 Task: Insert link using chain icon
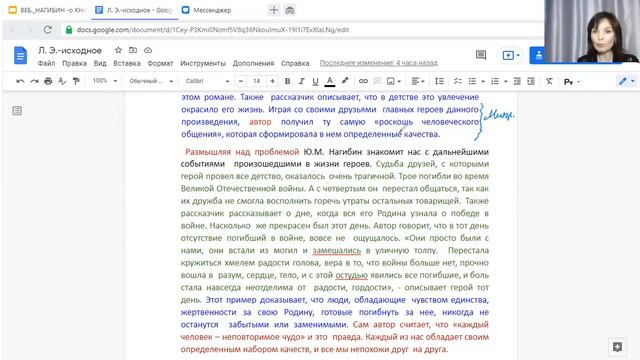[x=363, y=81]
